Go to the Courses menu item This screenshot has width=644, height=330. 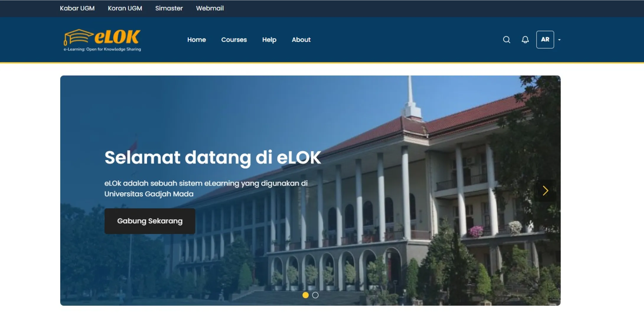[234, 40]
